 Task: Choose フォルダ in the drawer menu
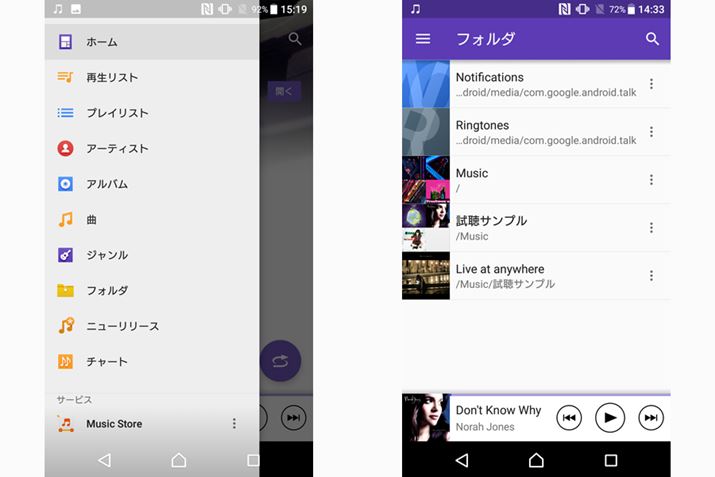[152, 290]
